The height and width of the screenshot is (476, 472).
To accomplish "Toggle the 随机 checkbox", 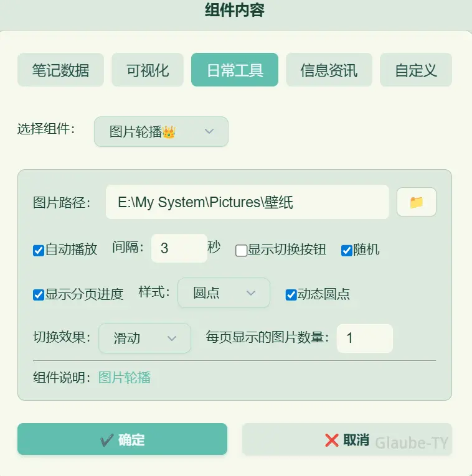I will [347, 251].
